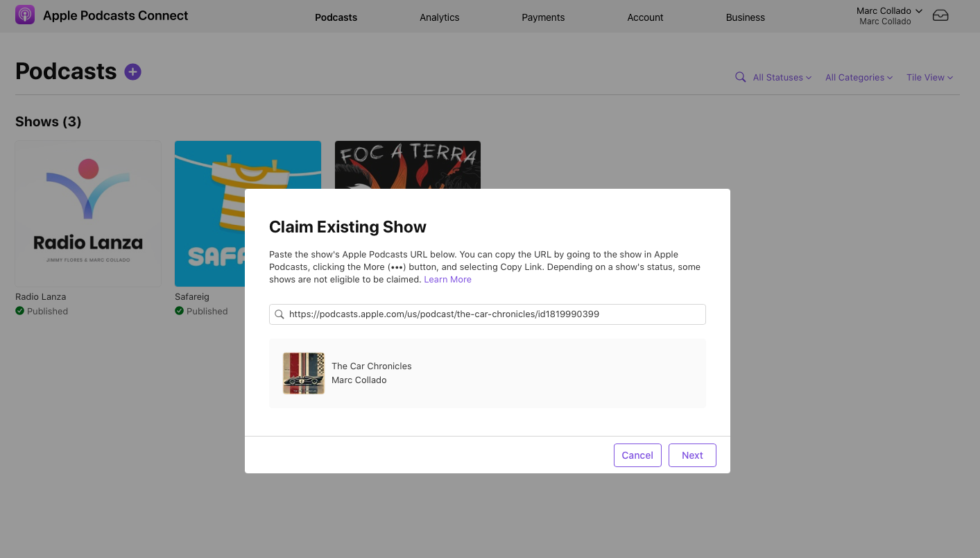Open the All Statuses filter dropdown
The height and width of the screenshot is (558, 980).
point(782,78)
